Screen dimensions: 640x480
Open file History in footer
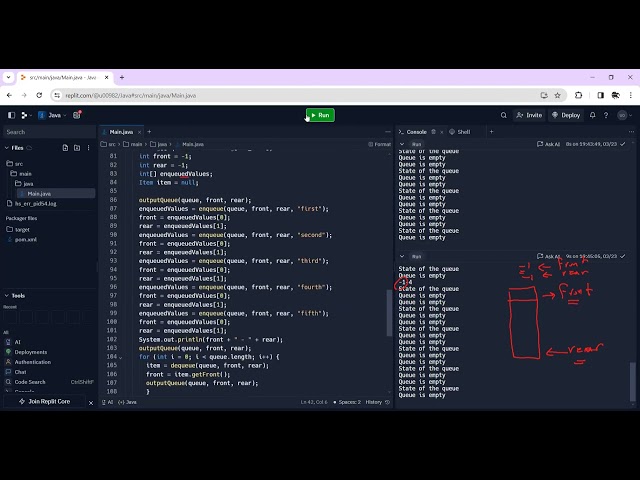coord(378,402)
